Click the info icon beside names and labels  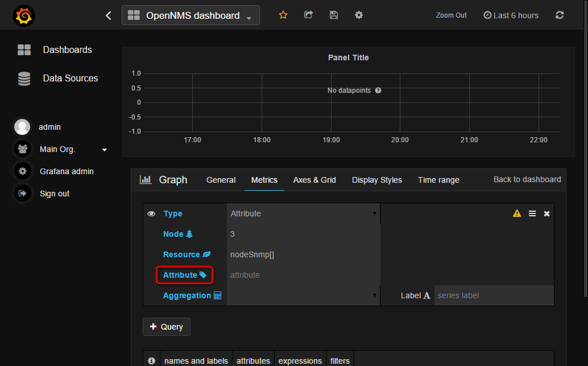pyautogui.click(x=151, y=361)
